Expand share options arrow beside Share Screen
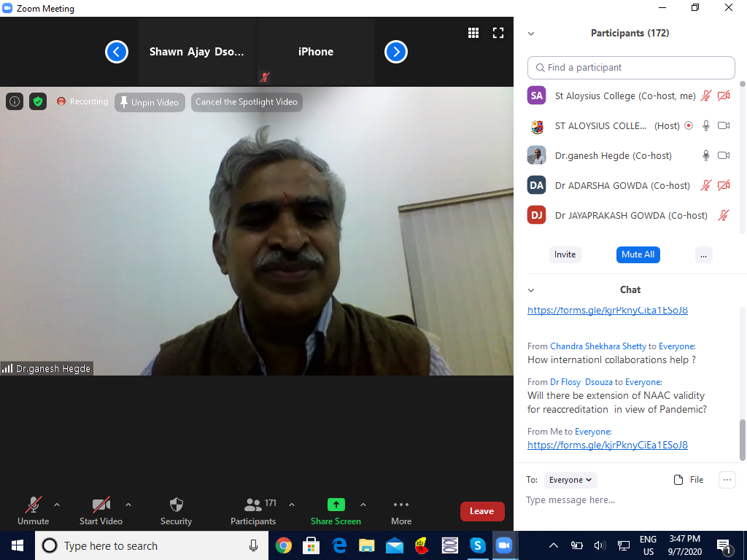The image size is (747, 560). tap(363, 505)
